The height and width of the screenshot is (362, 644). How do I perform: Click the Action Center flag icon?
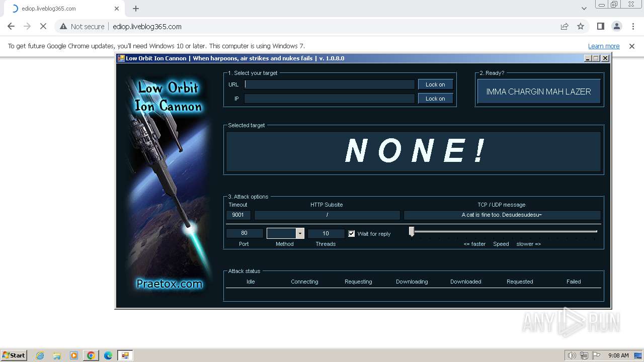tap(596, 355)
